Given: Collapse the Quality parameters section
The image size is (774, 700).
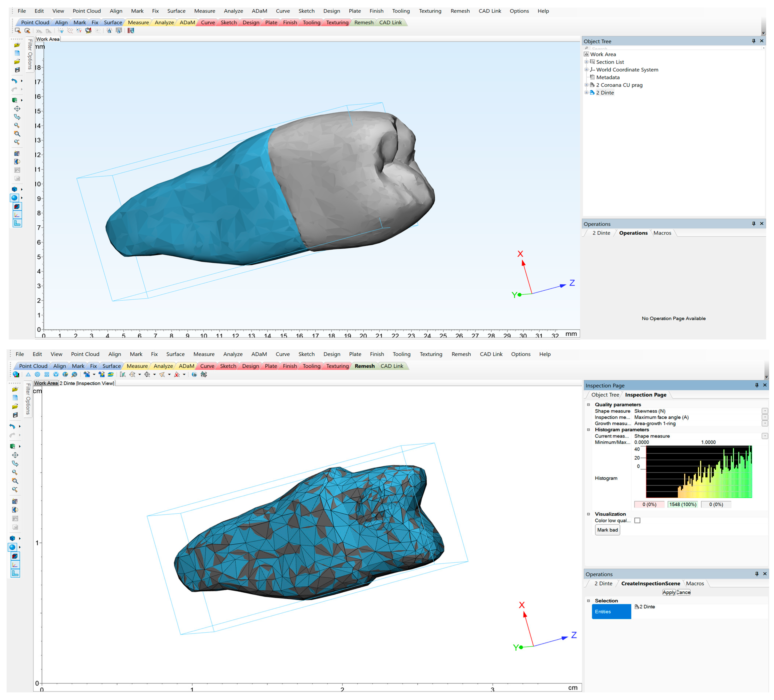Looking at the screenshot, I should tap(588, 404).
